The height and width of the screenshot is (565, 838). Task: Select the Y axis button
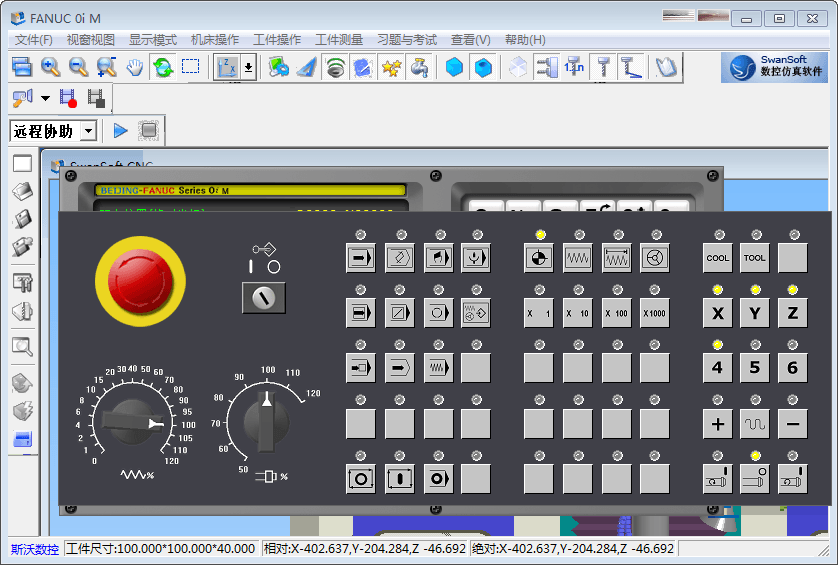tap(755, 313)
